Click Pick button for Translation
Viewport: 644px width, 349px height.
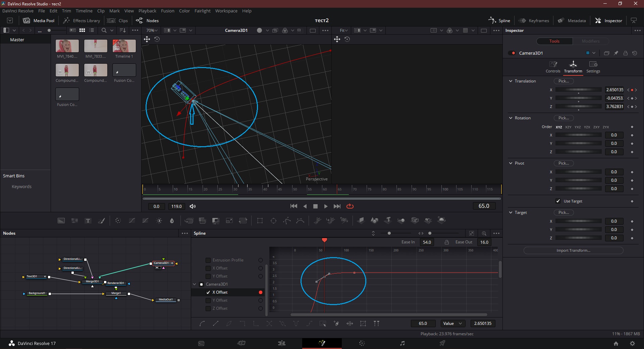(x=563, y=81)
